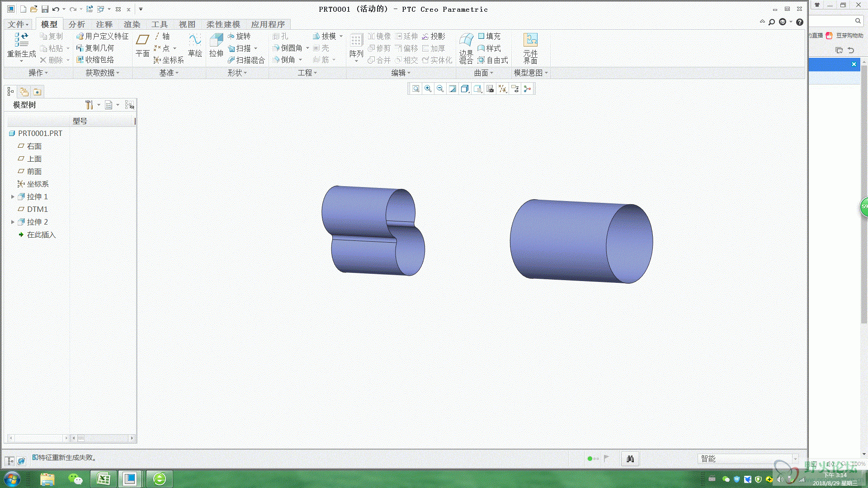Image resolution: width=868 pixels, height=488 pixels.
Task: Create a 坐标系 coordinate system from ribbon
Action: pyautogui.click(x=169, y=60)
